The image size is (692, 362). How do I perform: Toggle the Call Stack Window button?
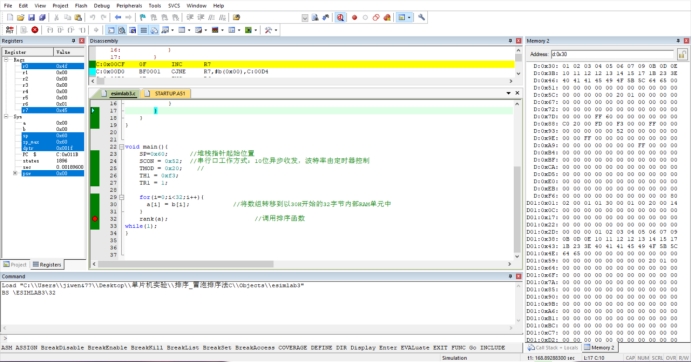154,30
